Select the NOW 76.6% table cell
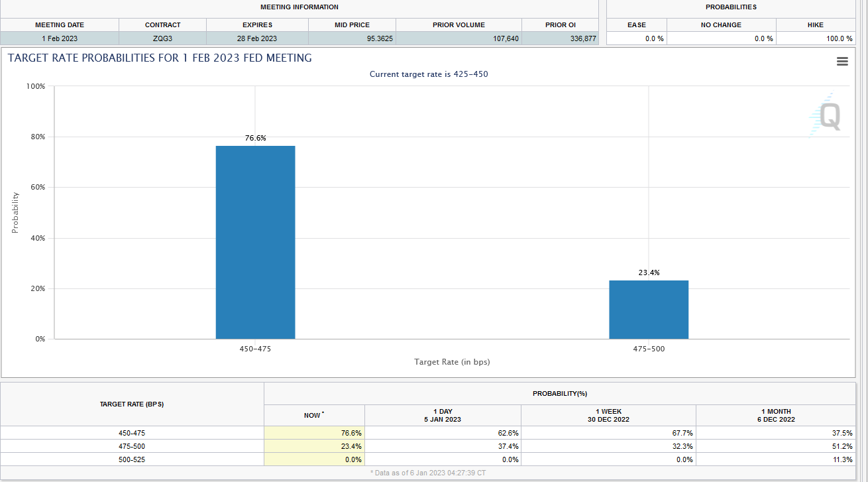Image resolution: width=868 pixels, height=482 pixels. pyautogui.click(x=314, y=433)
